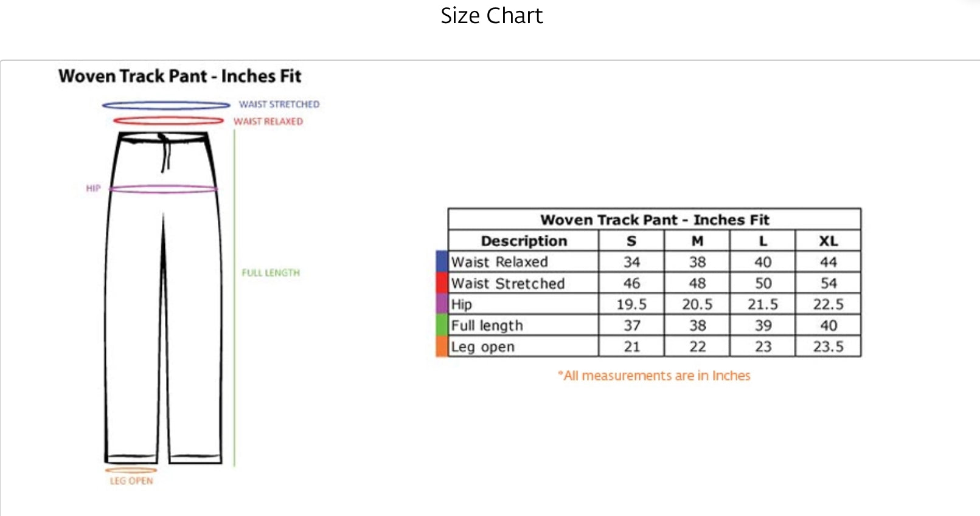Click the blue Waist Relaxed color swatch
The image size is (980, 516).
click(x=442, y=261)
